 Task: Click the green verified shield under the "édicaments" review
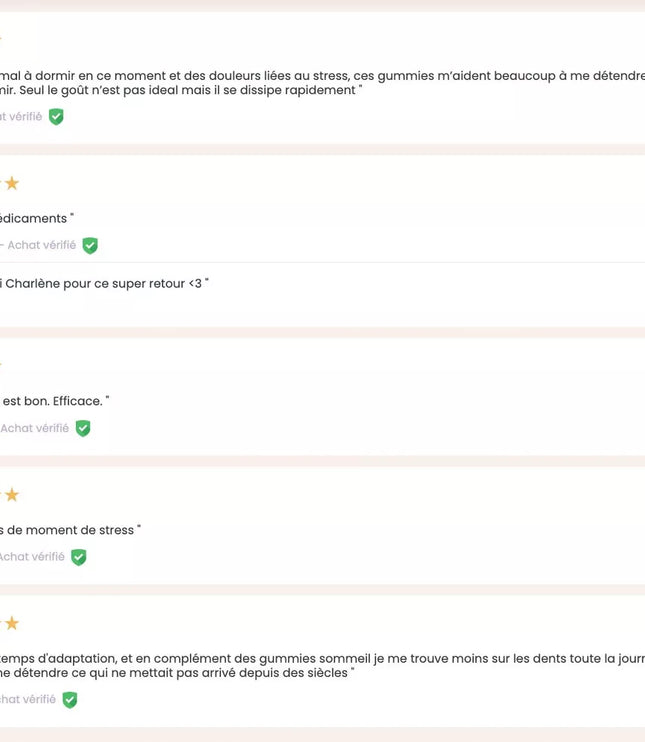[90, 245]
